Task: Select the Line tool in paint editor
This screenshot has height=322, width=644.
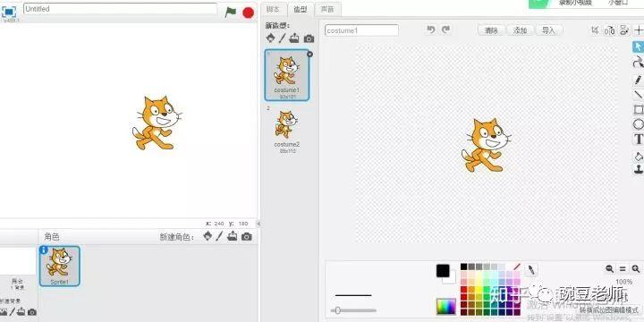Action: [x=639, y=95]
